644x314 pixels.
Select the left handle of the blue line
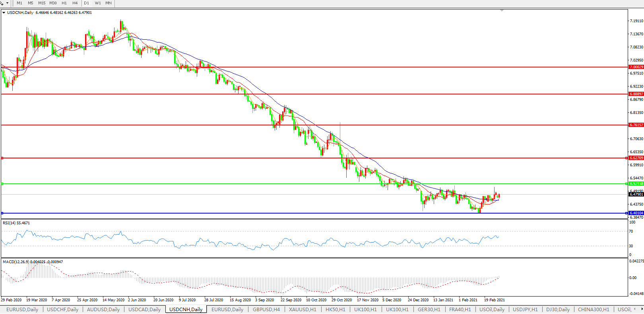(2, 213)
